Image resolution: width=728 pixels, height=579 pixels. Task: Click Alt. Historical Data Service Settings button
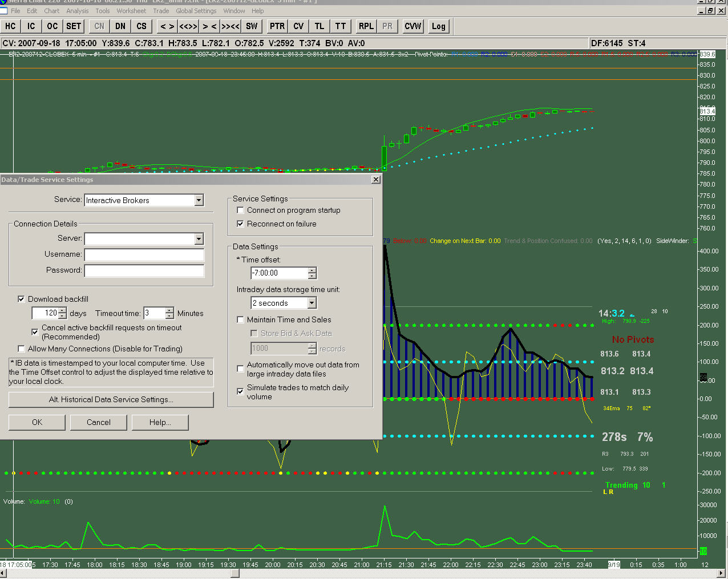(111, 400)
